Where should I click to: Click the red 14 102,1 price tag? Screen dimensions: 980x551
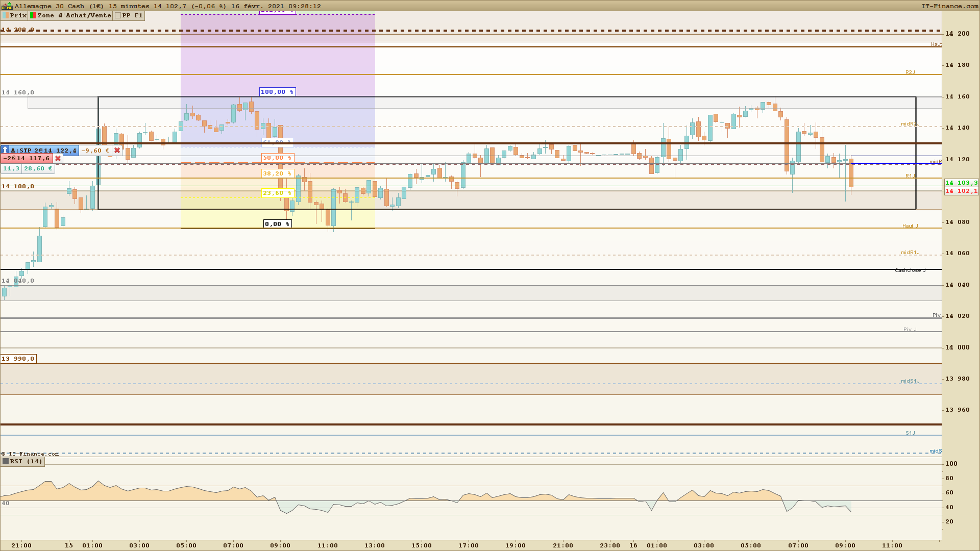point(961,191)
